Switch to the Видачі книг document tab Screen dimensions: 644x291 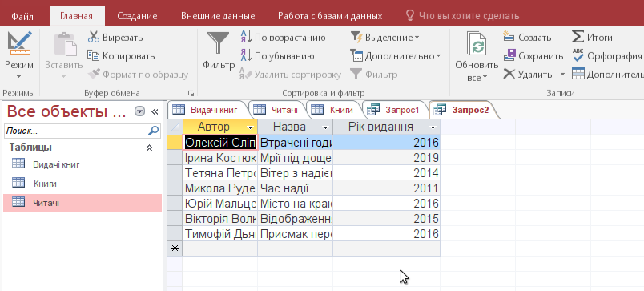(x=208, y=110)
